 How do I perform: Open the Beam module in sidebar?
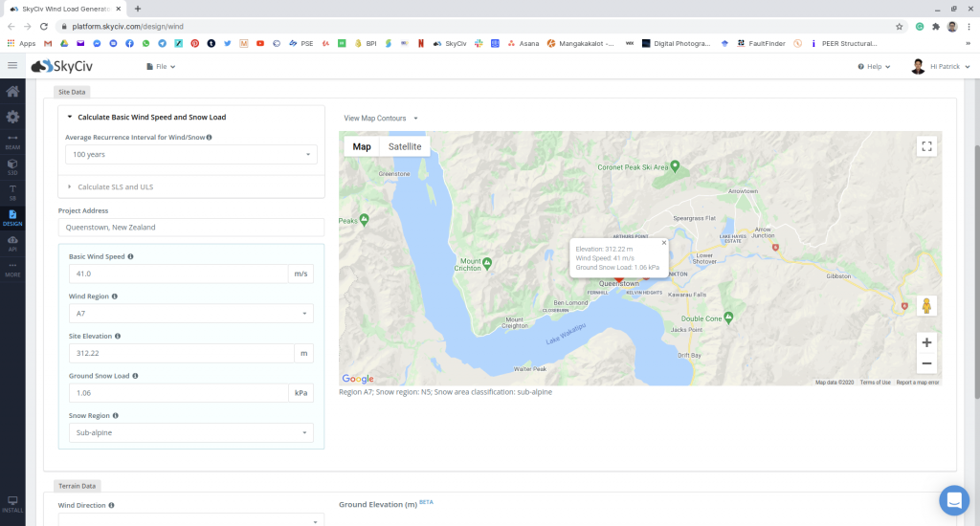(x=12, y=142)
